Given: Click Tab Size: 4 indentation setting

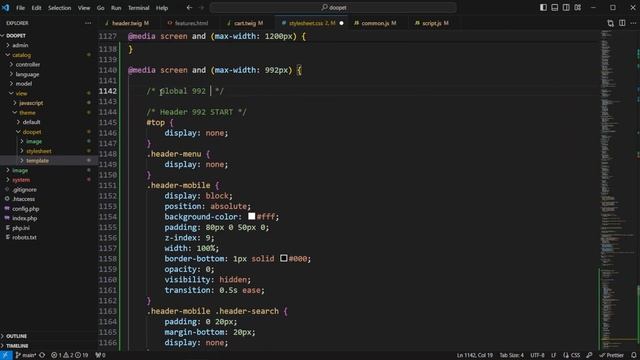Looking at the screenshot, I should [511, 355].
